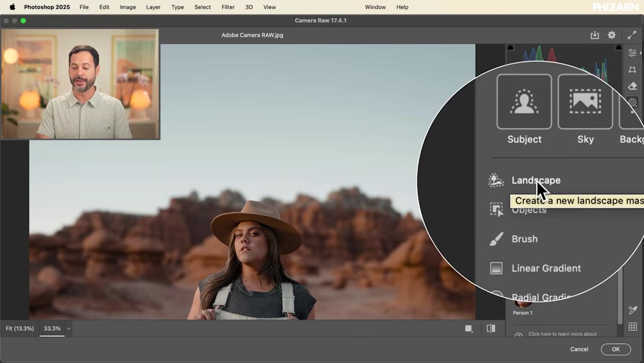The width and height of the screenshot is (644, 363).
Task: Open the Layer menu
Action: point(153,7)
